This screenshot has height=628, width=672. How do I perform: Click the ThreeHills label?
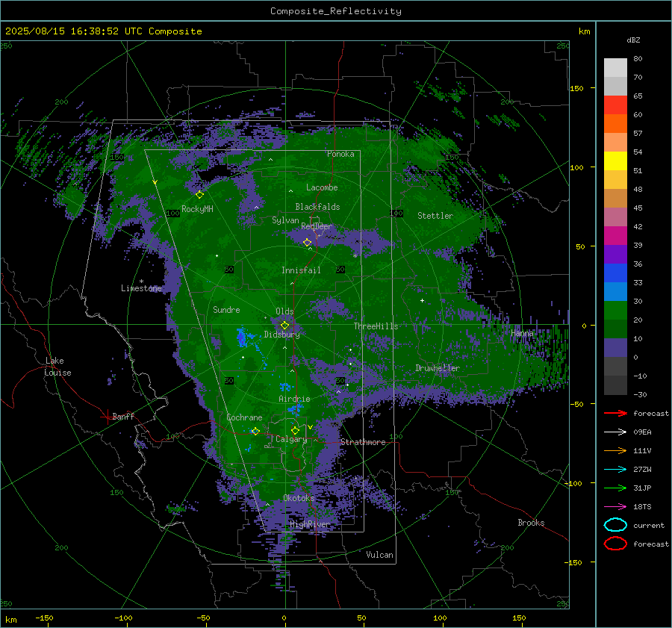(x=376, y=326)
